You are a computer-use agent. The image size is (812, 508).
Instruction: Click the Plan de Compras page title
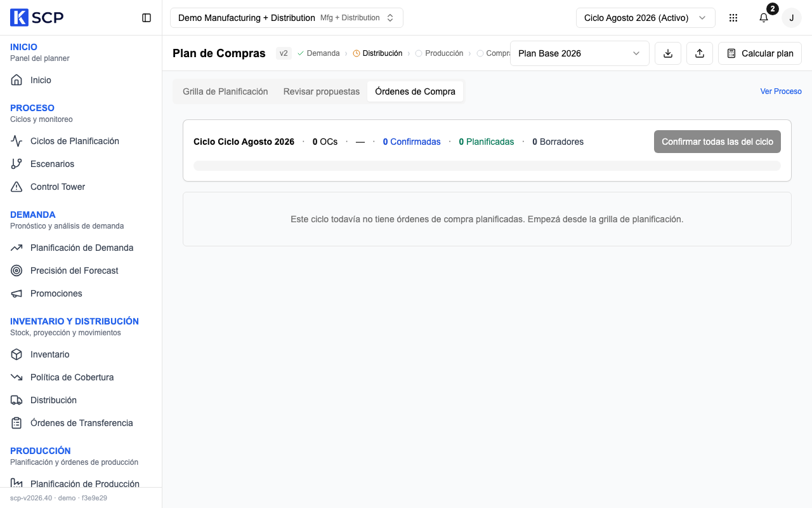[x=219, y=53]
